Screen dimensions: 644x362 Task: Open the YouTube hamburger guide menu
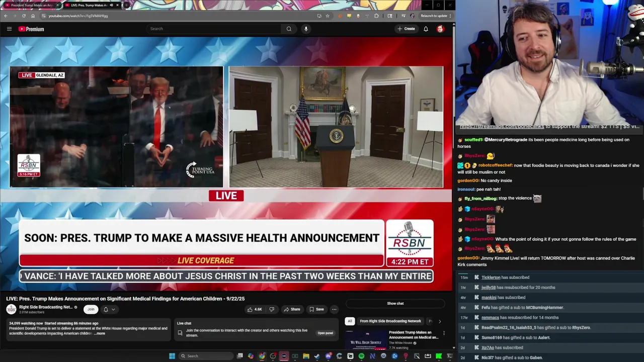click(9, 29)
